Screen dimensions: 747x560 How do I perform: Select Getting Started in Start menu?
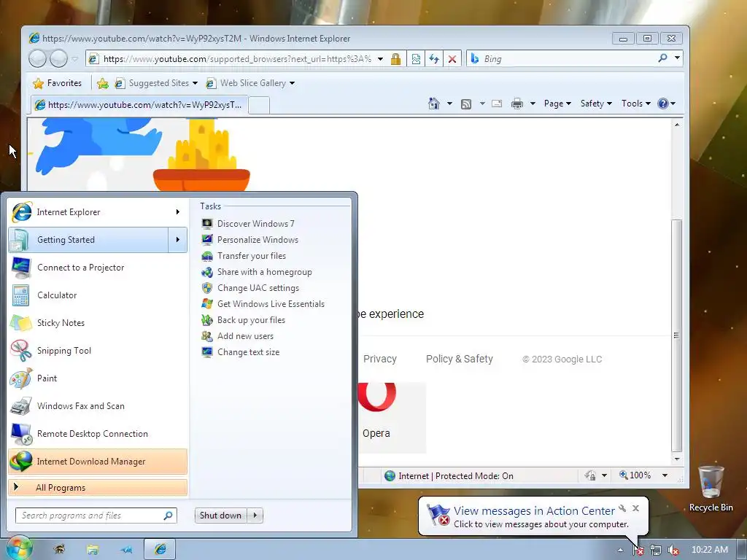point(88,239)
